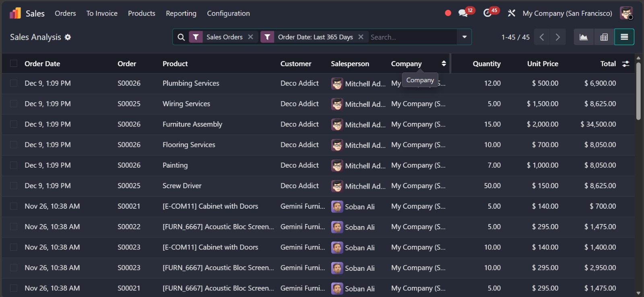Click the optional columns adjust icon
Screen dimensions: 644x297
[x=625, y=64]
